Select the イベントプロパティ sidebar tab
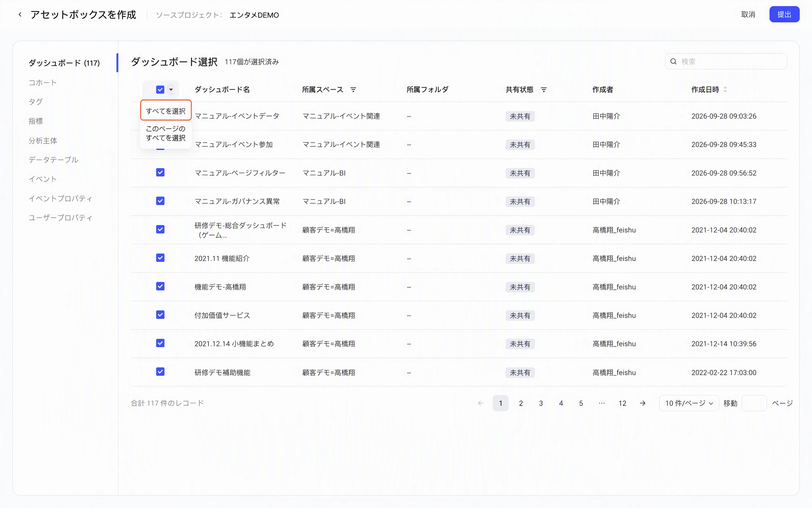The image size is (812, 508). pyautogui.click(x=60, y=199)
